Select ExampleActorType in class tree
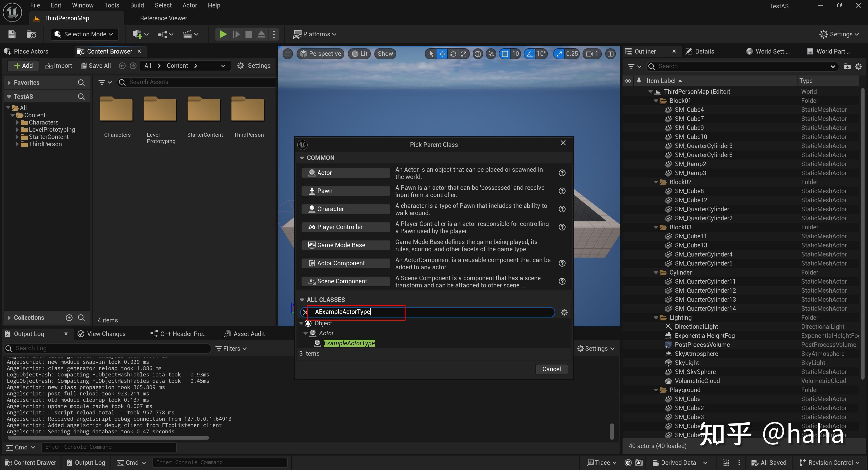This screenshot has width=868, height=470. tap(349, 343)
